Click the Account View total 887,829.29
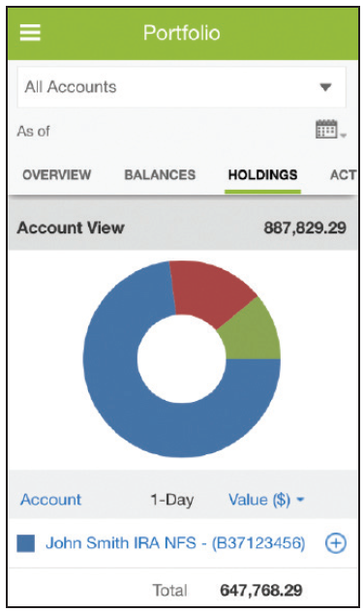The height and width of the screenshot is (612, 364). click(305, 228)
